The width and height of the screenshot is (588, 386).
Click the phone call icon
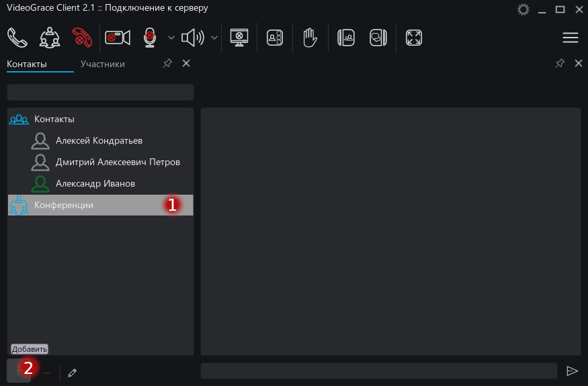[x=17, y=38]
